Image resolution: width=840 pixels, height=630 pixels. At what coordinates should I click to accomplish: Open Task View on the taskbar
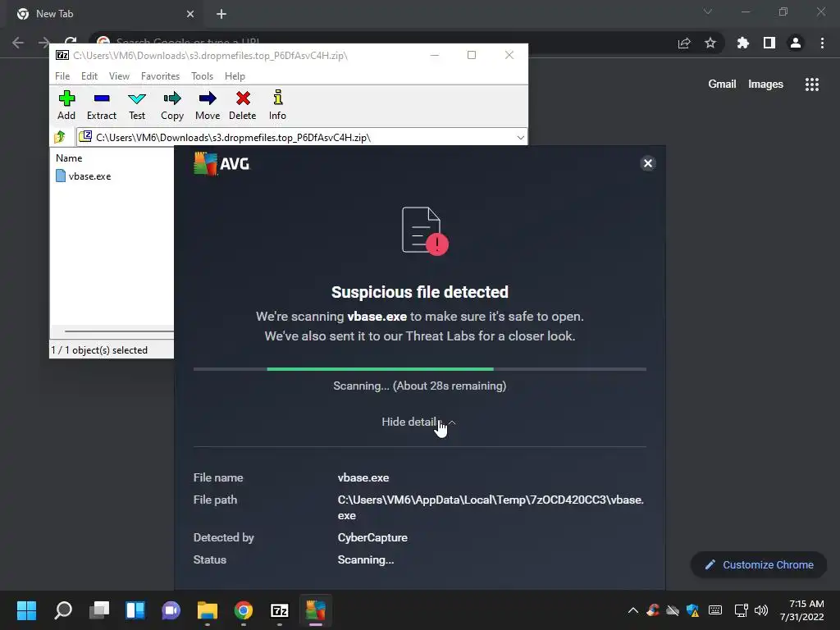[x=99, y=610]
